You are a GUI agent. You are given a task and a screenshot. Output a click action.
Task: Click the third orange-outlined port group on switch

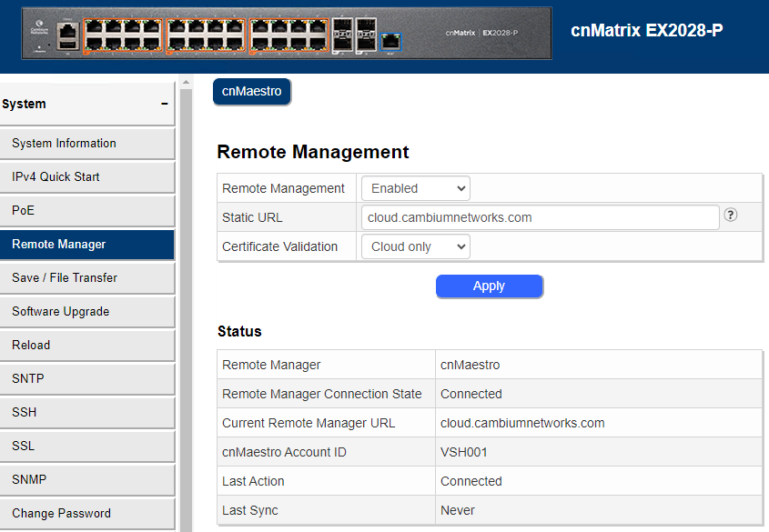(x=288, y=35)
